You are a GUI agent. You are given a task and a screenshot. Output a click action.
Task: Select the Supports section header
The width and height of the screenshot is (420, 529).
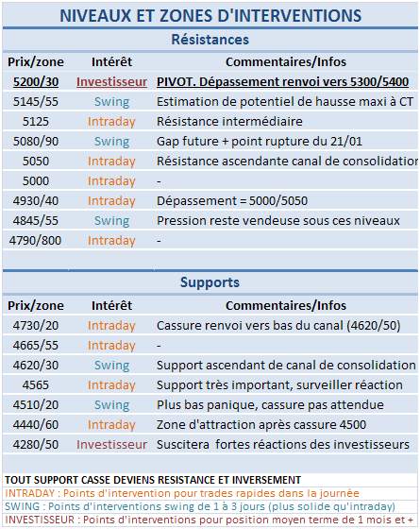point(210,282)
